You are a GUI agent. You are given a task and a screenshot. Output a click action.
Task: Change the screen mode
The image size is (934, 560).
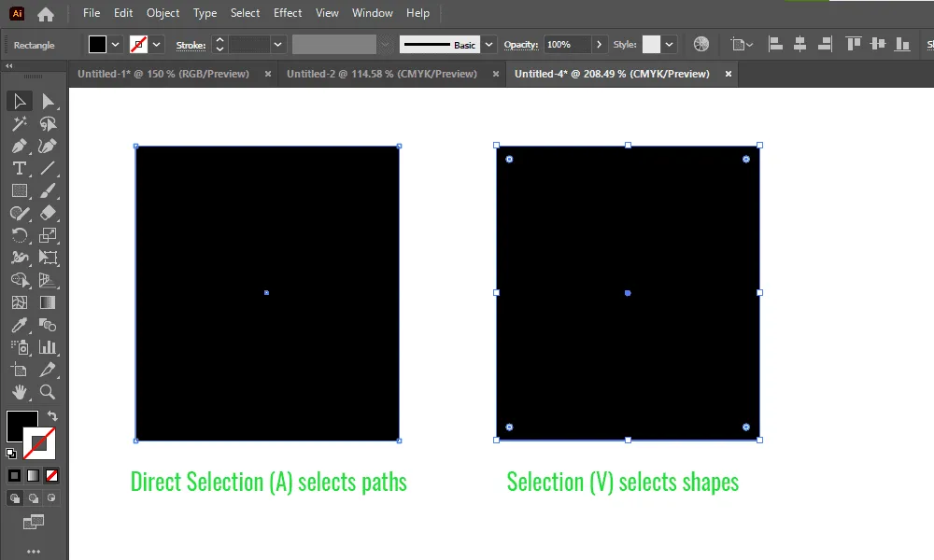[x=34, y=523]
